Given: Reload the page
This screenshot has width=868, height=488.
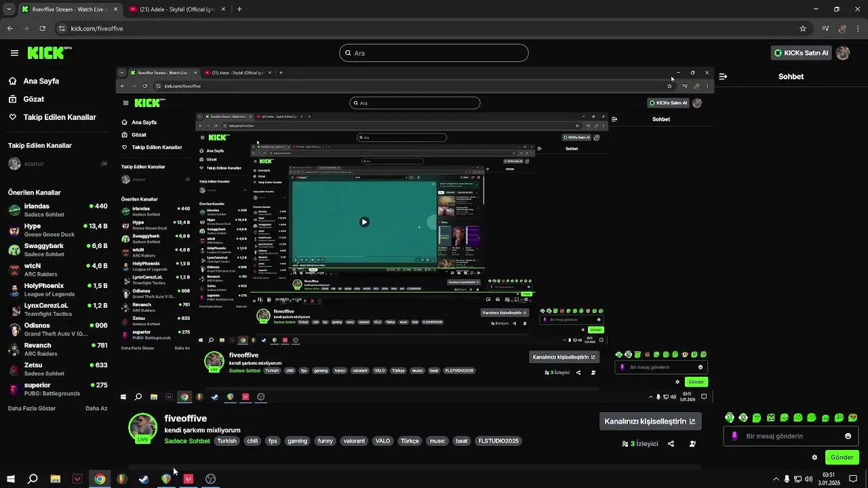Looking at the screenshot, I should [43, 28].
